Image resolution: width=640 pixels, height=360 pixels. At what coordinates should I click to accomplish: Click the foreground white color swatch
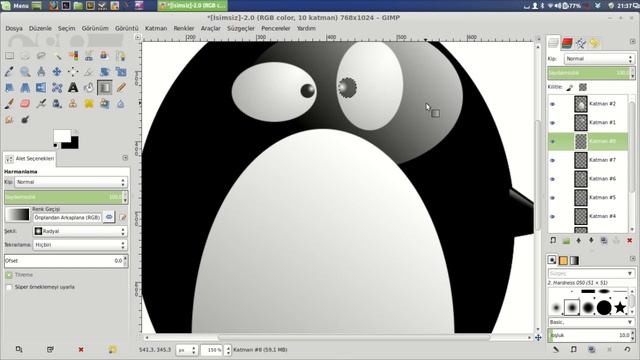pos(61,136)
